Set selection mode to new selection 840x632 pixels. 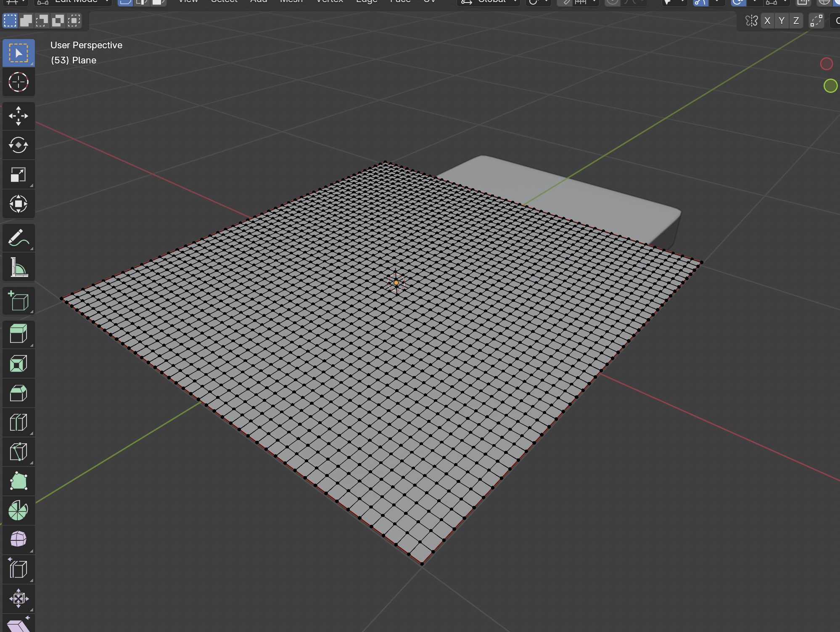10,21
